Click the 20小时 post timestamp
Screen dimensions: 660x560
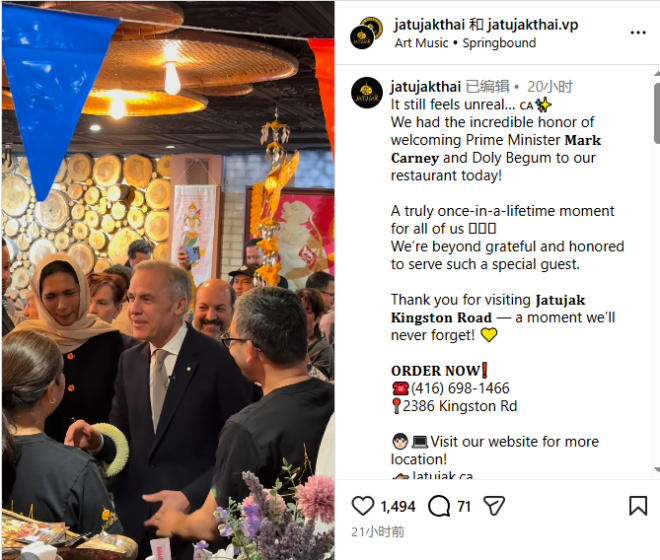point(550,87)
